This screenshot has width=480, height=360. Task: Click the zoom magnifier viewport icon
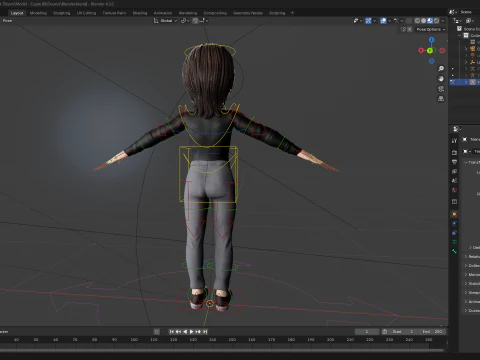point(441,69)
